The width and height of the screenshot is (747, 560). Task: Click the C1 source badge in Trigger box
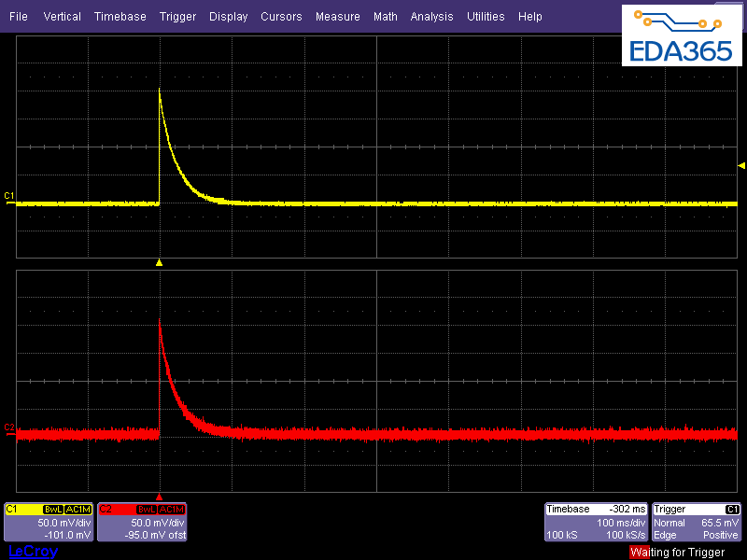click(733, 510)
